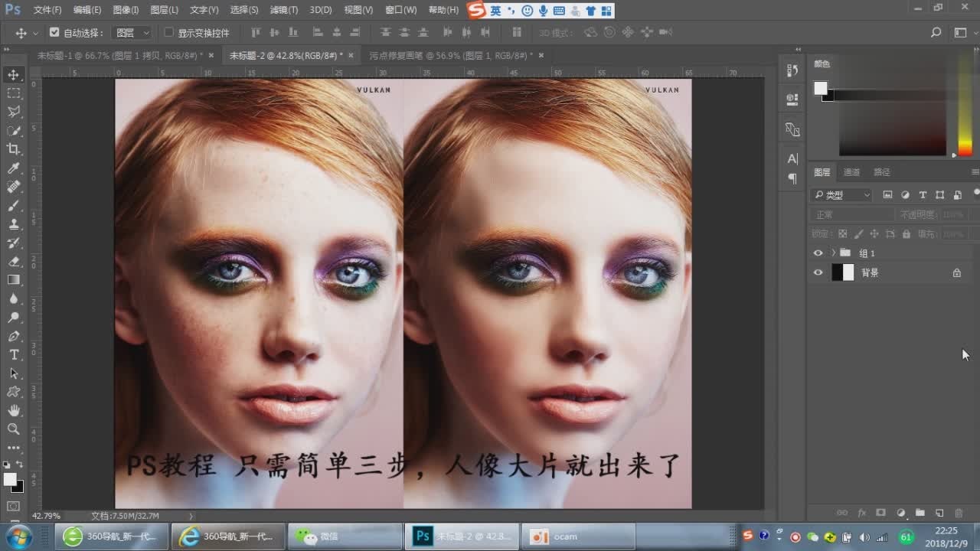Toggle the auto-select checkbox
Viewport: 980px width, 551px height.
click(x=54, y=33)
